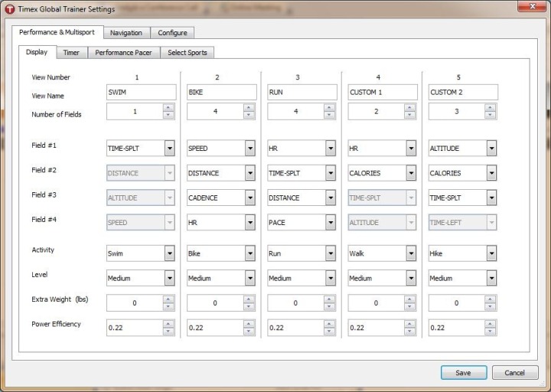Click the Extra Weight value field for view 4
The image size is (551, 392).
pos(376,303)
